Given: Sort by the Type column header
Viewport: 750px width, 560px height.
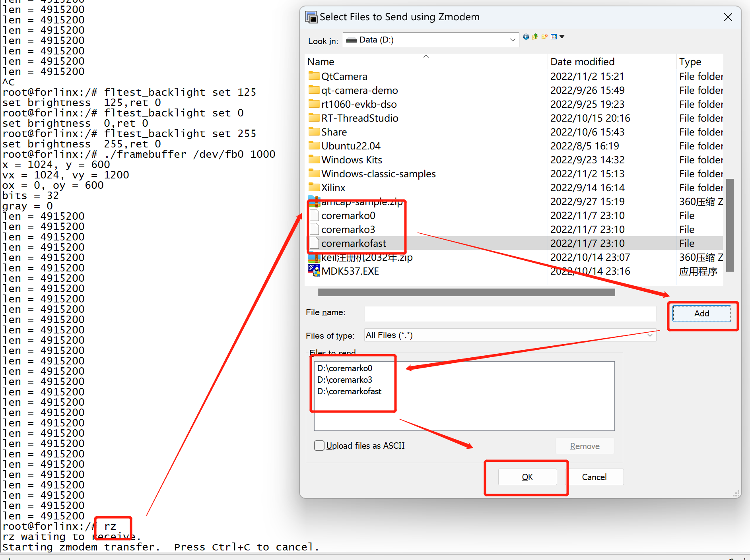Looking at the screenshot, I should coord(700,62).
